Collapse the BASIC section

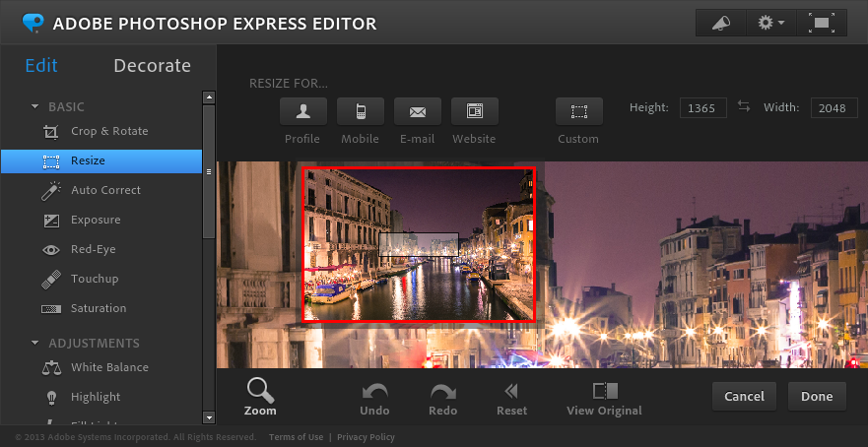pyautogui.click(x=35, y=106)
